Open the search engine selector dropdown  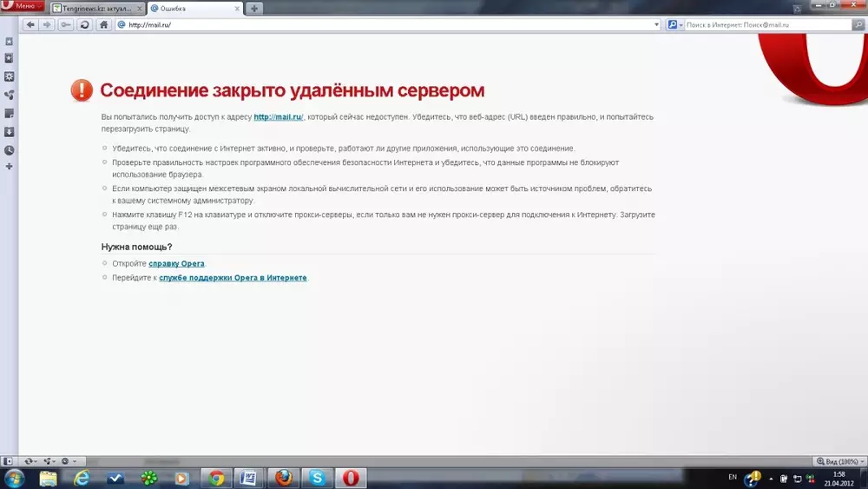pyautogui.click(x=674, y=25)
